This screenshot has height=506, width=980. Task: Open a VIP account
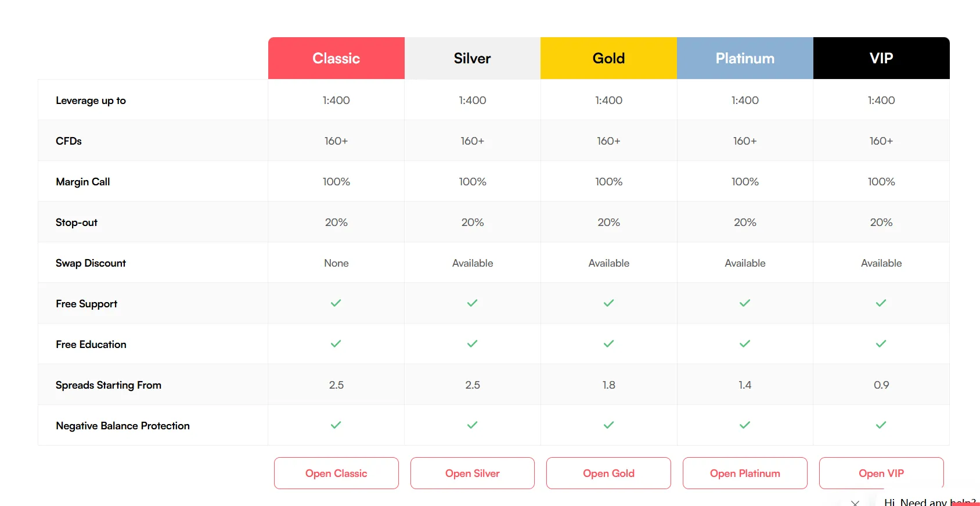click(x=881, y=473)
